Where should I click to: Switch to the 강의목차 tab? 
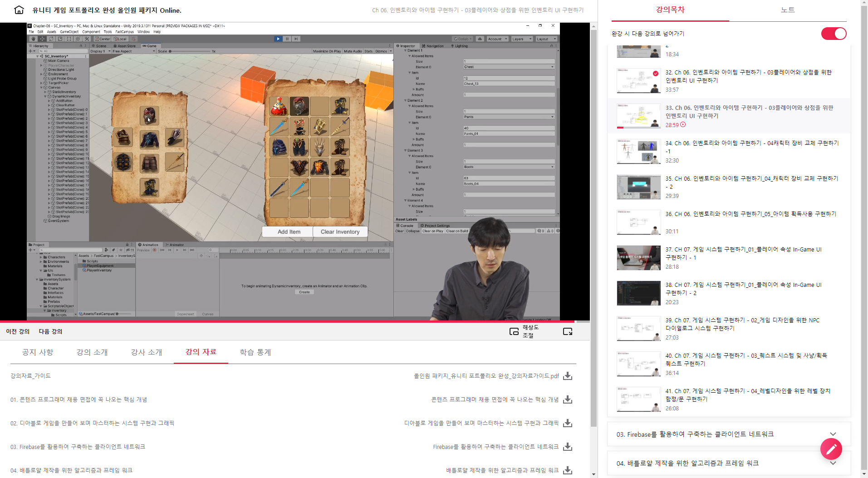tap(670, 10)
